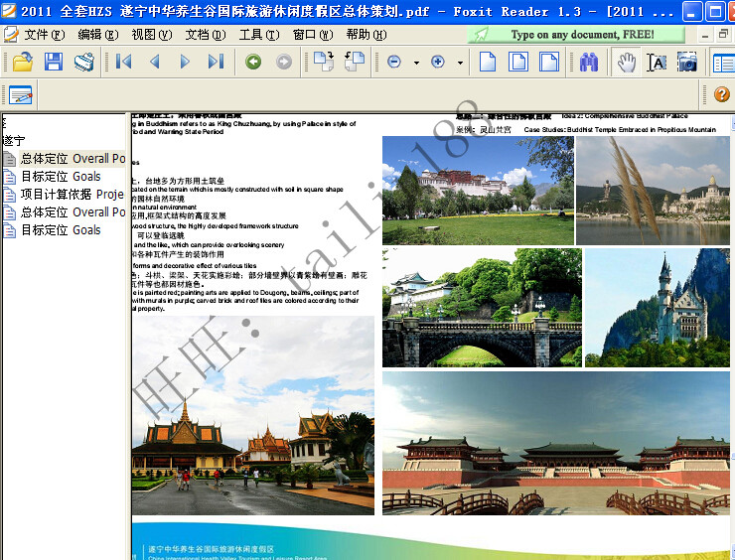Image resolution: width=735 pixels, height=560 pixels.
Task: Print the document with the printer icon
Action: [84, 62]
